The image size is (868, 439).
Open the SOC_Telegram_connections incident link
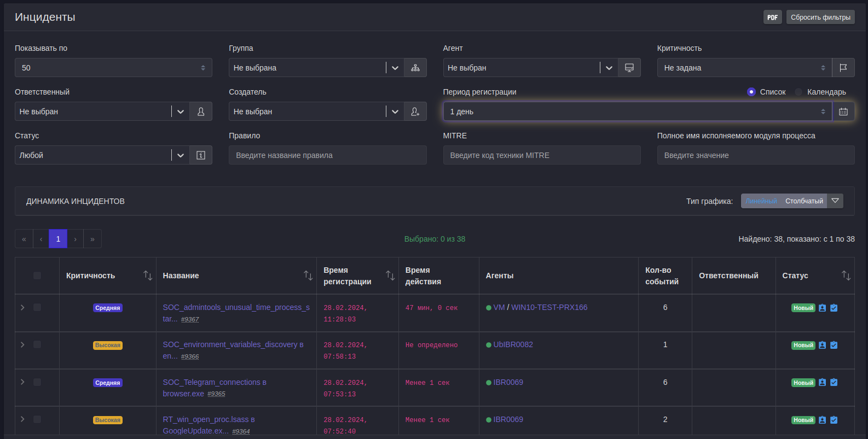coord(214,383)
